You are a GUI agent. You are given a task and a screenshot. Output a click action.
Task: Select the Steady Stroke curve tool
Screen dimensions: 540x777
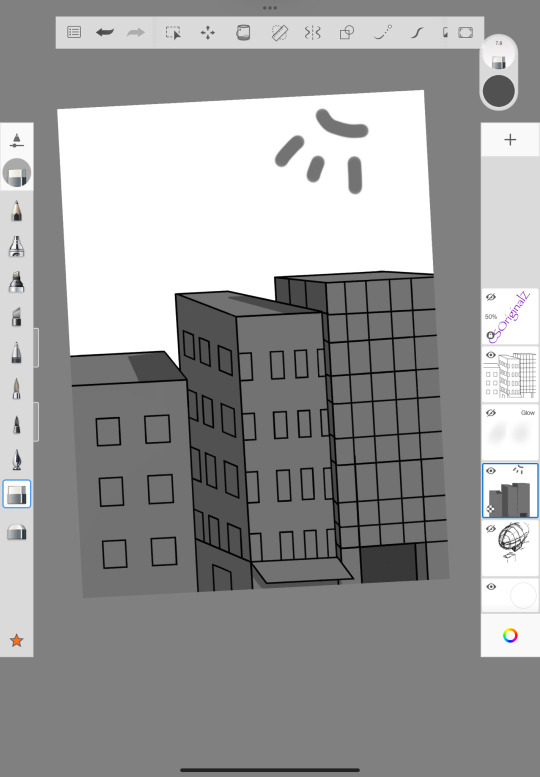click(417, 33)
